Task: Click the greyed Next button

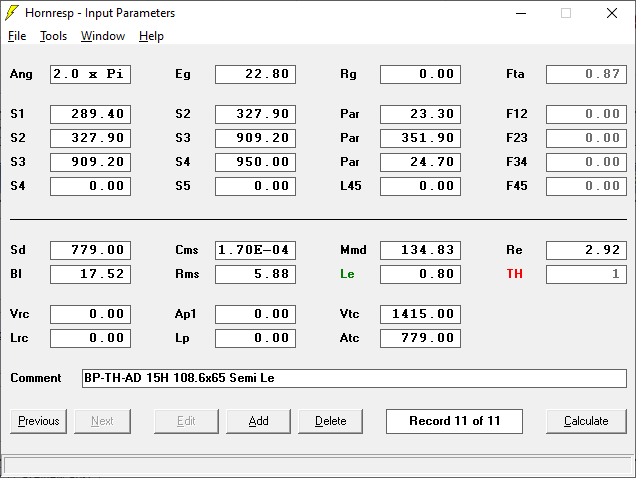Action: click(102, 421)
